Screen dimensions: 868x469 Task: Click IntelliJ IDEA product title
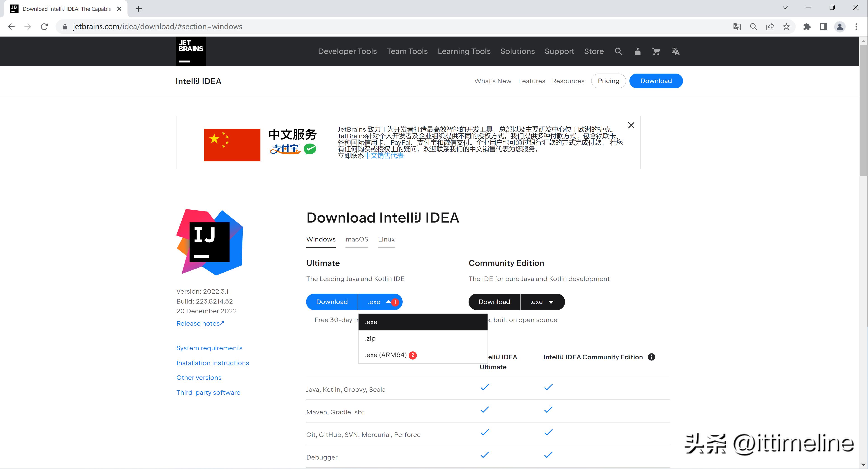pyautogui.click(x=198, y=81)
